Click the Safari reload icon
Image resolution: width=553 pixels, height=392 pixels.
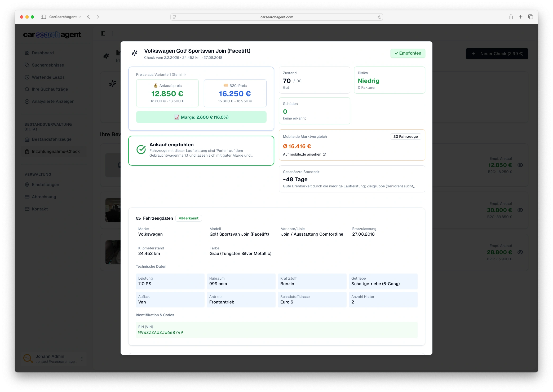[379, 17]
